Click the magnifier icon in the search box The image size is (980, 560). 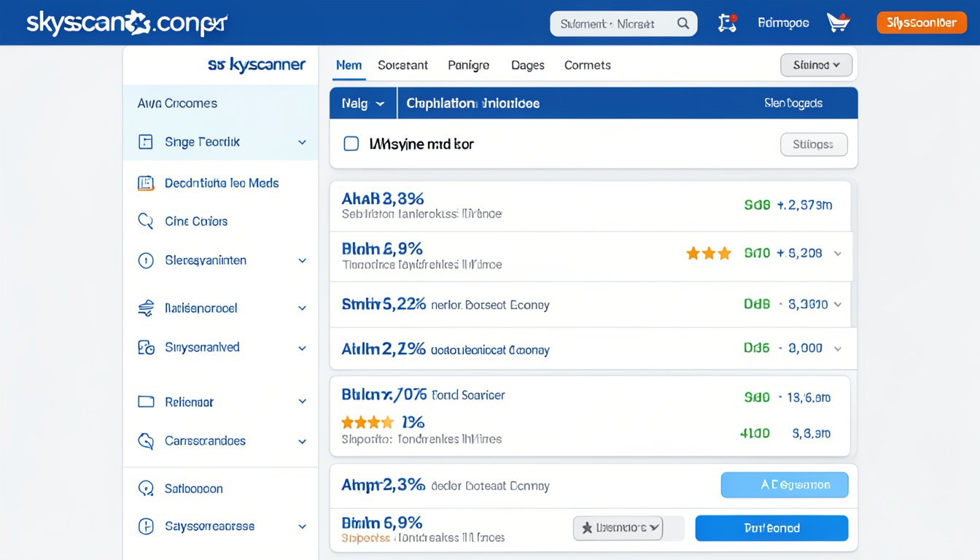[x=683, y=23]
